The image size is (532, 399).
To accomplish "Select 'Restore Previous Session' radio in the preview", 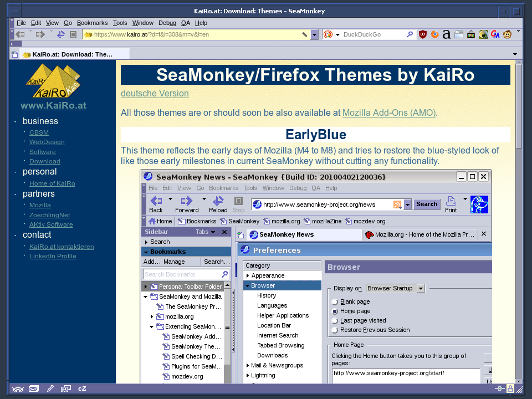I will 335,330.
